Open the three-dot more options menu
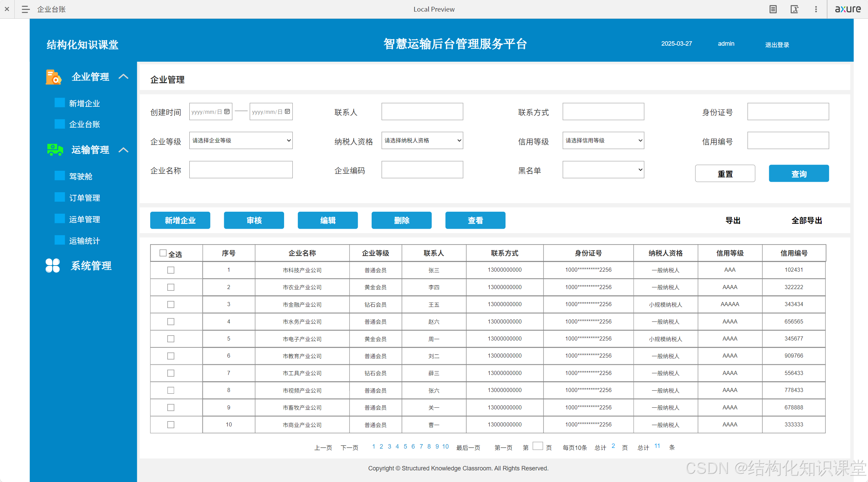 [x=816, y=9]
